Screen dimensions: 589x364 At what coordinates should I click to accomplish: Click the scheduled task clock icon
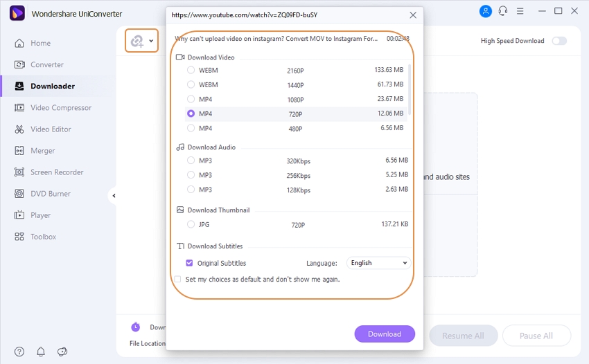pos(136,327)
